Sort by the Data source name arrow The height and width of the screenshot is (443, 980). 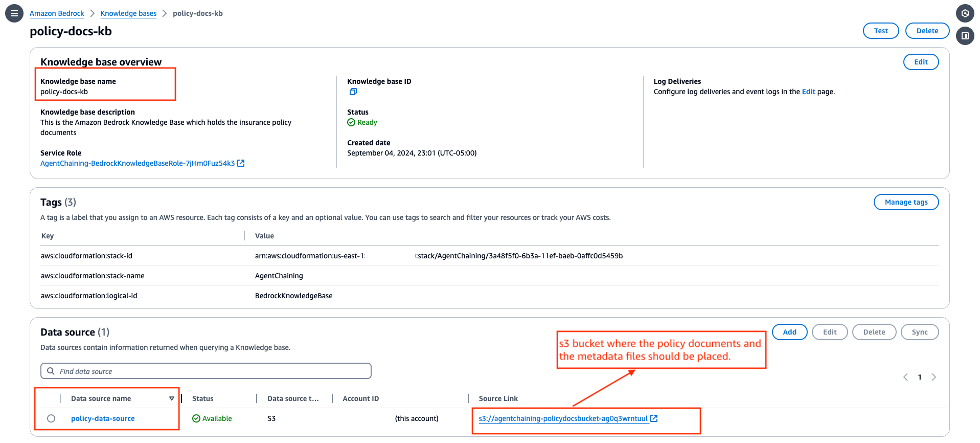172,398
